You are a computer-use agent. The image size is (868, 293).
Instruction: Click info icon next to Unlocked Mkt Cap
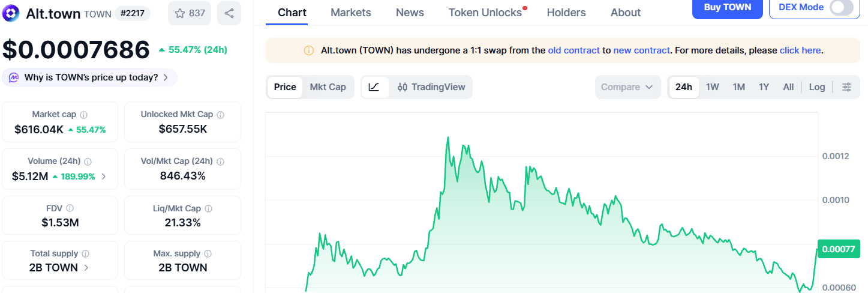pyautogui.click(x=221, y=115)
